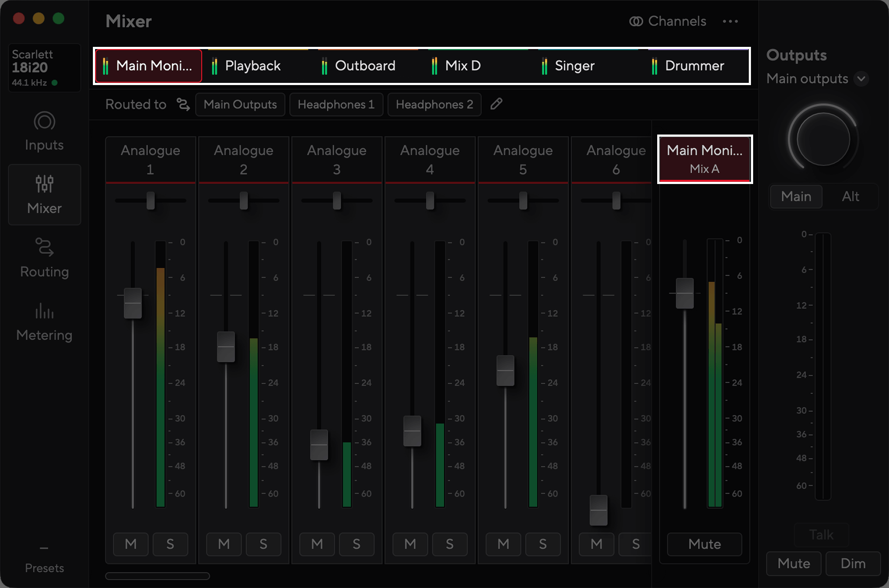Screen dimensions: 889x588
Task: Click the Analogue 4 pan slider
Action: pyautogui.click(x=430, y=200)
